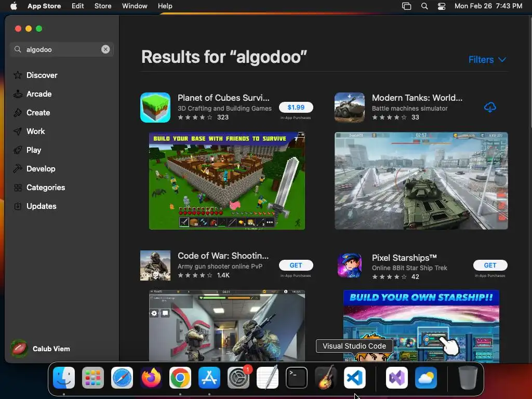Launch GarageBand from the Dock
Viewport: 532px width, 399px height.
[326, 378]
